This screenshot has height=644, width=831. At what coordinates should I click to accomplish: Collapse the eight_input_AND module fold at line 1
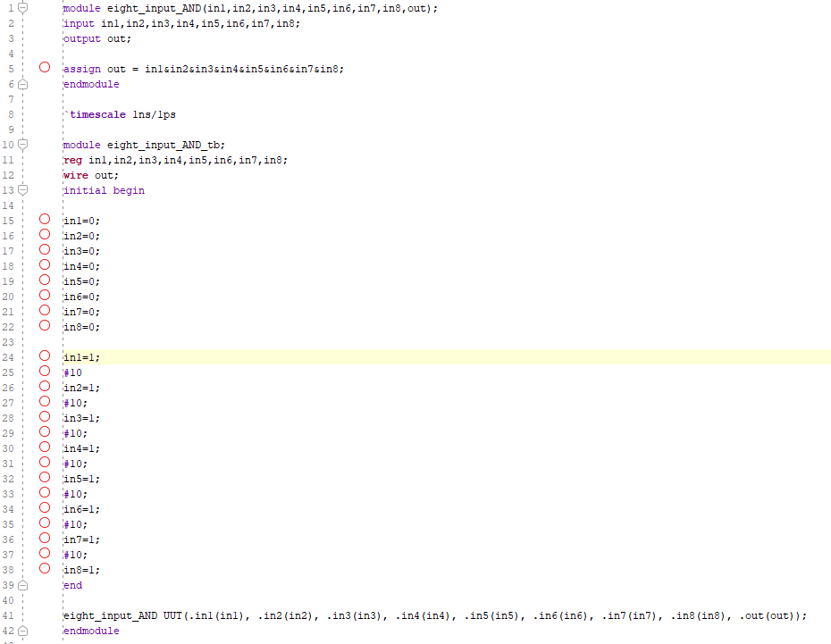tap(23, 8)
